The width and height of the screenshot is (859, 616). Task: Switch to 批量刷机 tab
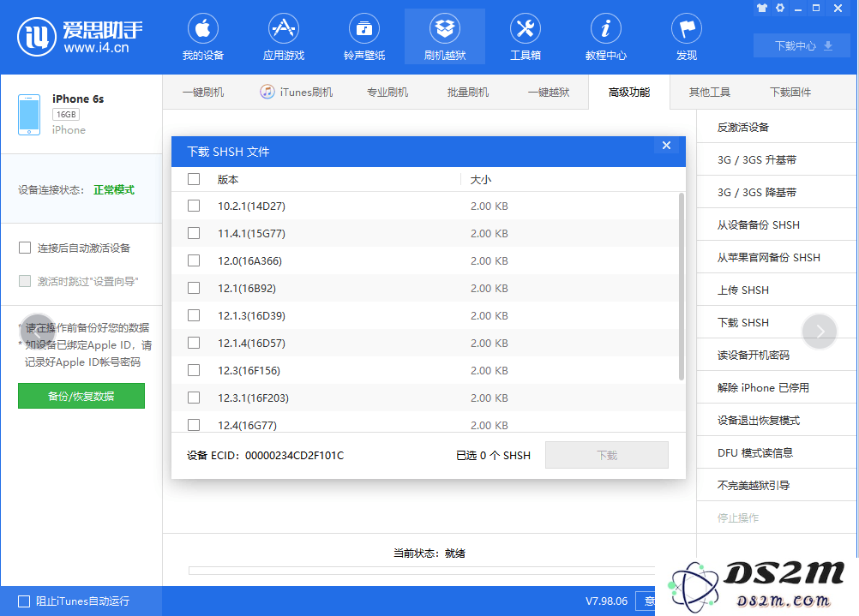click(468, 92)
